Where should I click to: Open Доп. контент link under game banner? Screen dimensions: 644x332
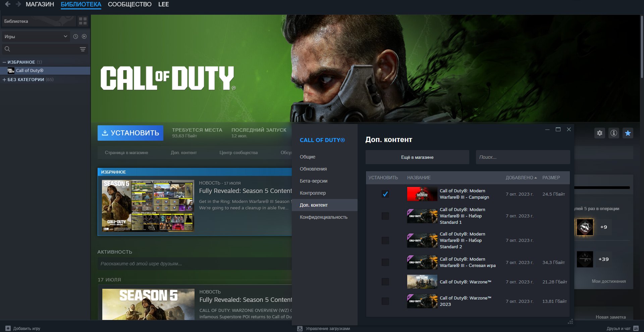click(184, 153)
